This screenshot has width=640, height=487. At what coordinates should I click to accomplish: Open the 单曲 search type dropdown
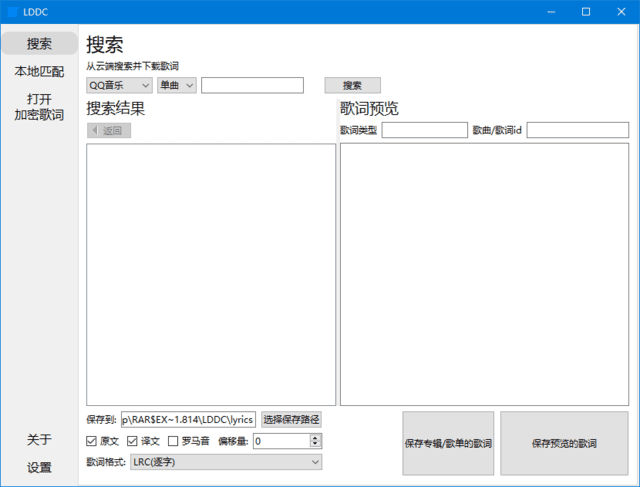point(176,85)
